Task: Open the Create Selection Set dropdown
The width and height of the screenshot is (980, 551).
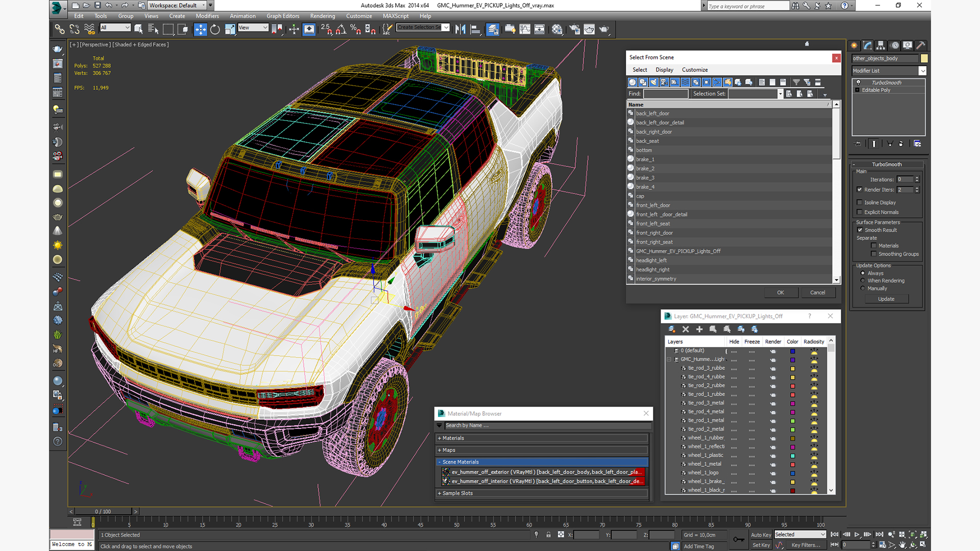Action: [x=423, y=28]
